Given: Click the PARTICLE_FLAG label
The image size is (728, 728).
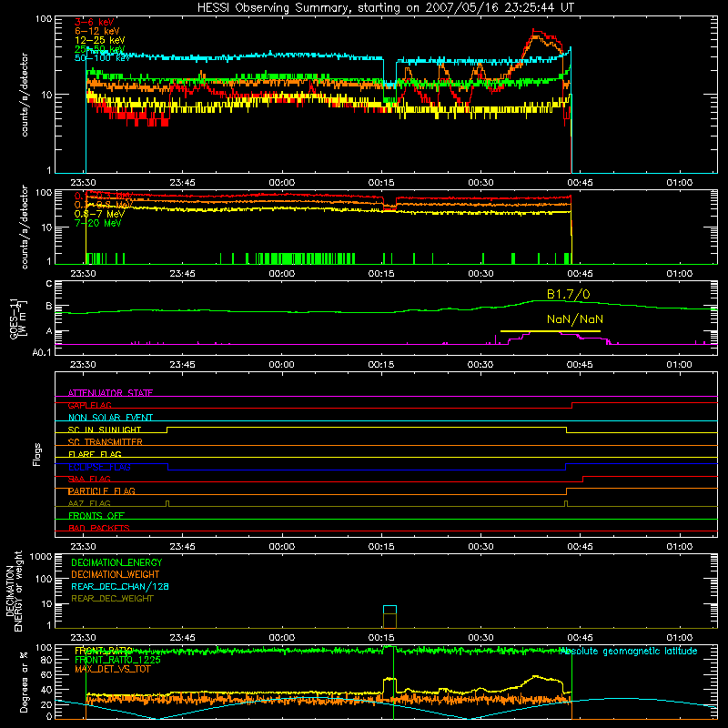Looking at the screenshot, I should tap(102, 491).
